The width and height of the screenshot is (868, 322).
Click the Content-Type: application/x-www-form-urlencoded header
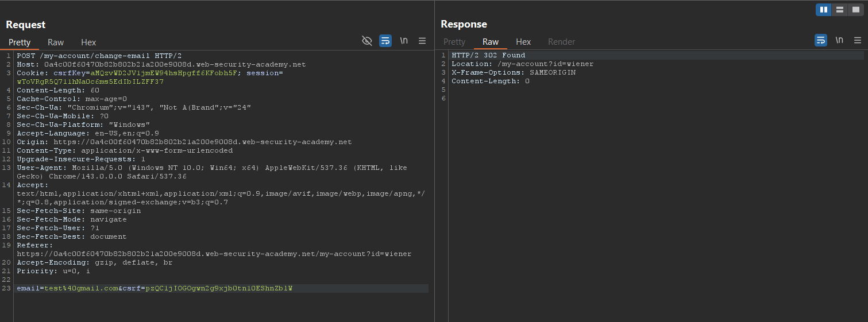(125, 150)
